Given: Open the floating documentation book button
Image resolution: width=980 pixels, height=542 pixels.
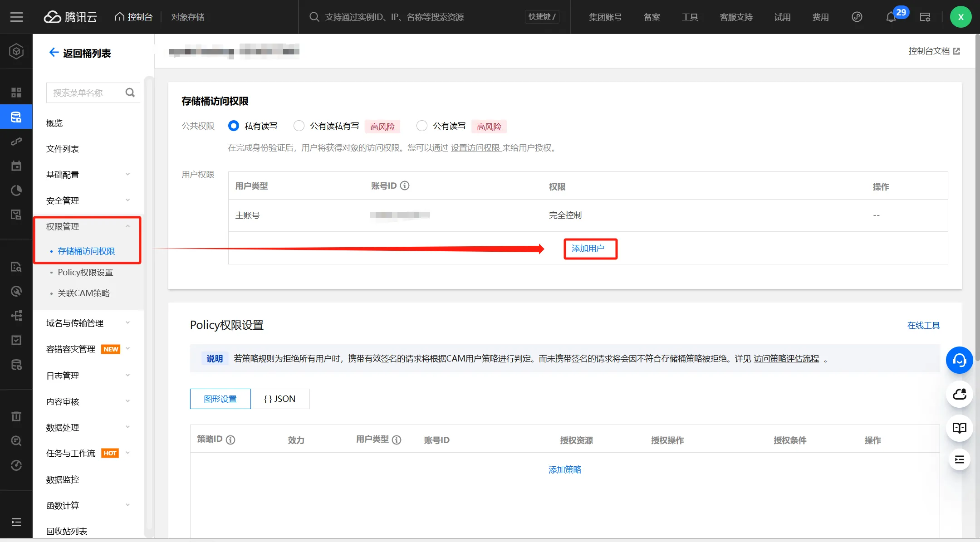Looking at the screenshot, I should [959, 428].
